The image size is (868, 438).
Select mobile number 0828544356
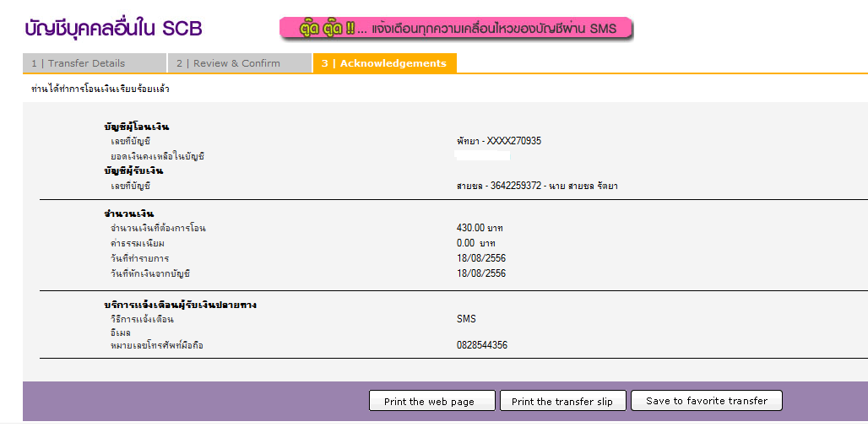coord(481,345)
